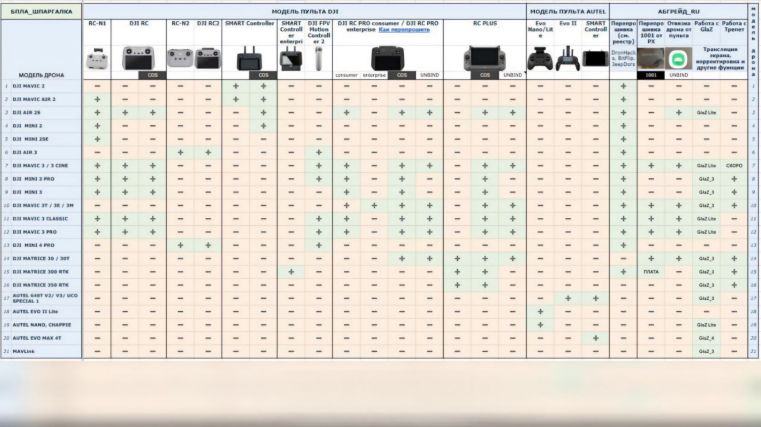Select the SMART Controller enterprise image

pyautogui.click(x=291, y=60)
